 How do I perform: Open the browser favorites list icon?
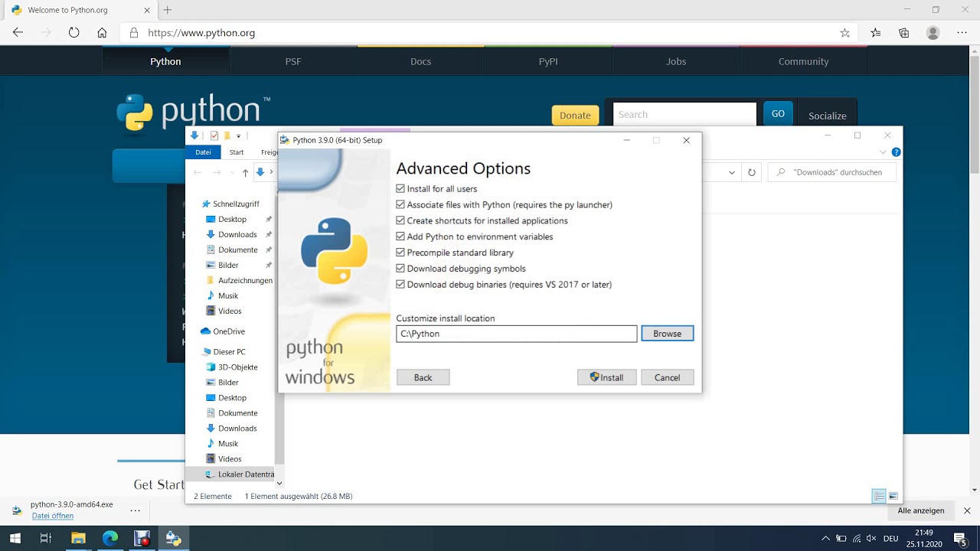coord(876,33)
